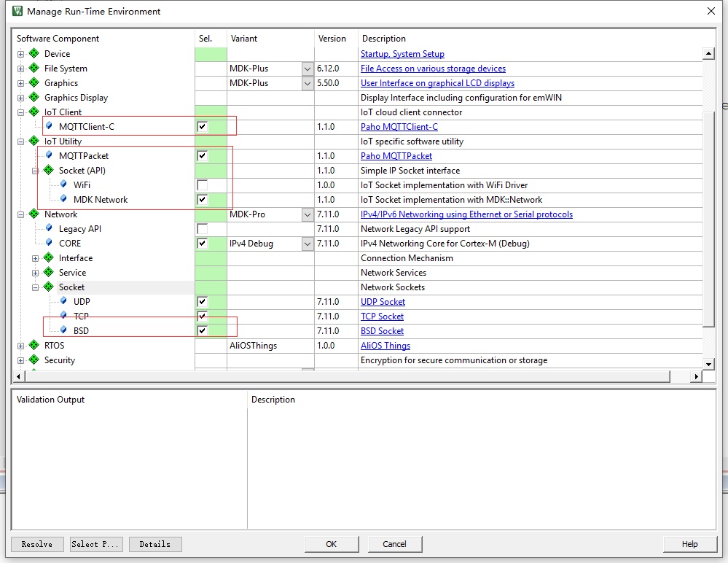Uncheck the MQTTClient-C checkbox

click(x=202, y=127)
